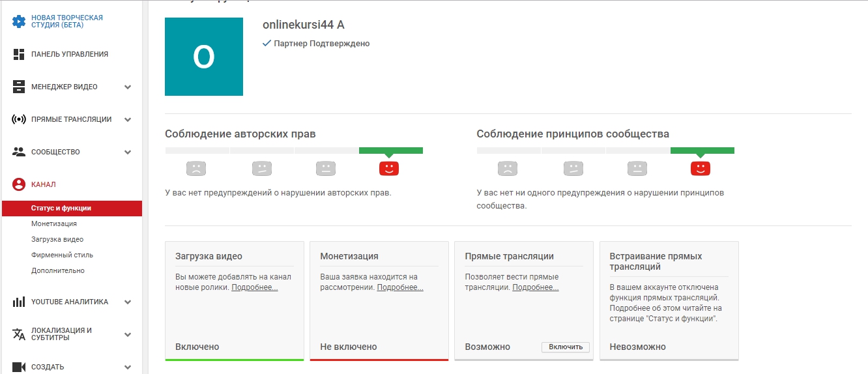This screenshot has height=374, width=868.
Task: Click the first gray sad face under community guidelines
Action: click(508, 169)
